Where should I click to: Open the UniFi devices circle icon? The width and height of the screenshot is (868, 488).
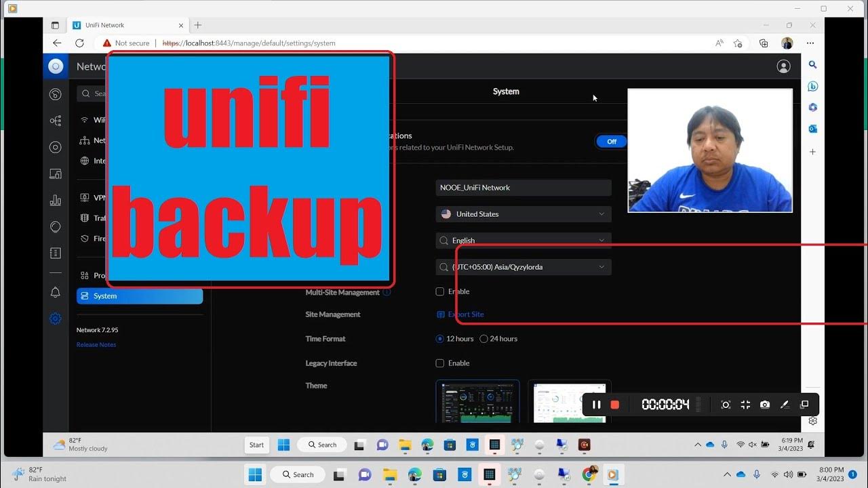(56, 147)
